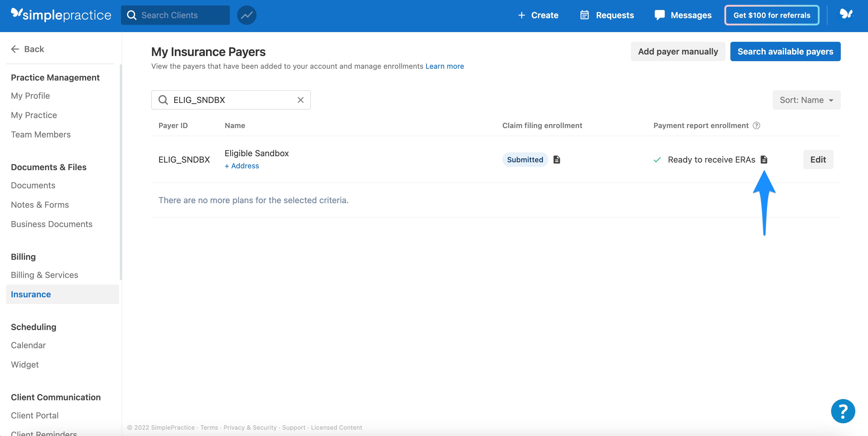Viewport: 868px width, 436px height.
Task: Click the magnifier icon in payer search
Action: click(x=163, y=100)
